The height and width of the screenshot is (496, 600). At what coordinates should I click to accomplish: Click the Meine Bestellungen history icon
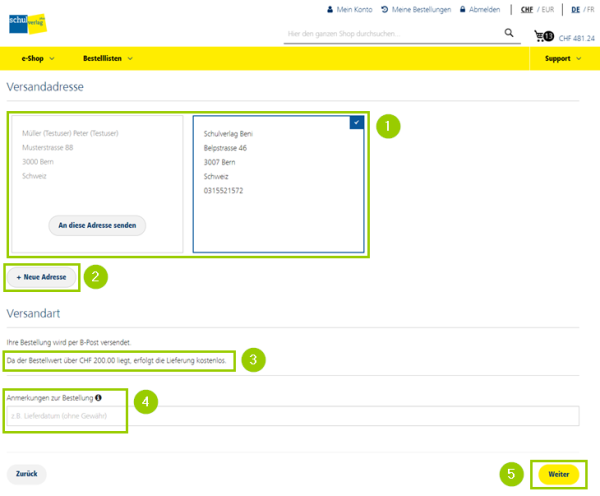385,9
